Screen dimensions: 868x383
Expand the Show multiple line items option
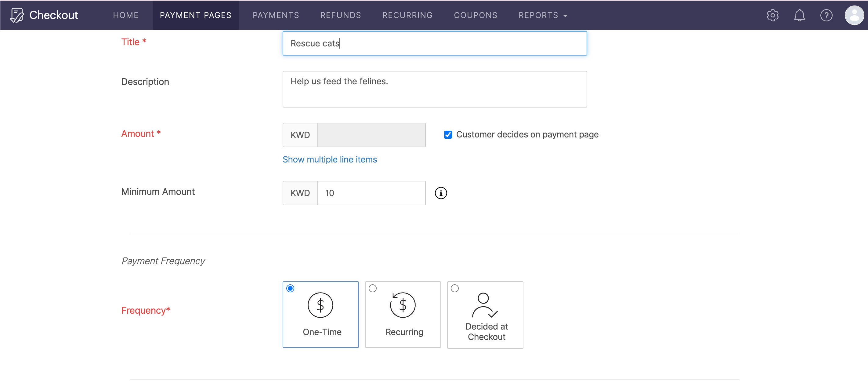click(330, 160)
